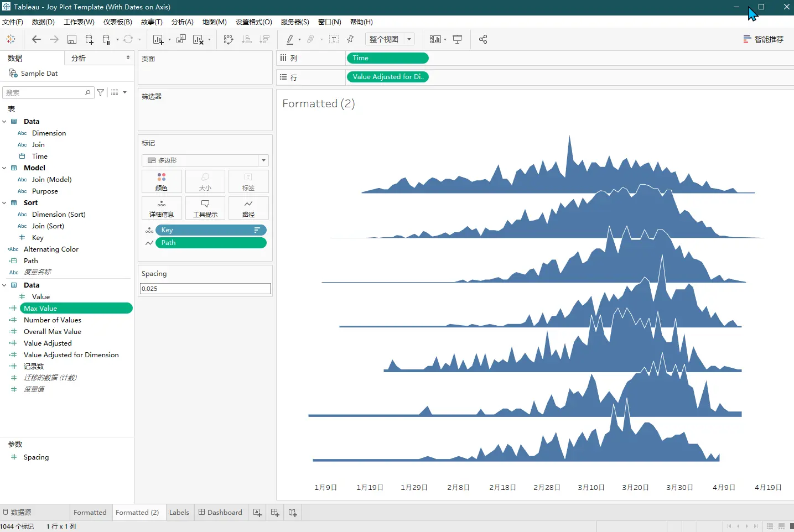The image size is (794, 532).
Task: Click the refresh run update icon
Action: click(x=128, y=39)
